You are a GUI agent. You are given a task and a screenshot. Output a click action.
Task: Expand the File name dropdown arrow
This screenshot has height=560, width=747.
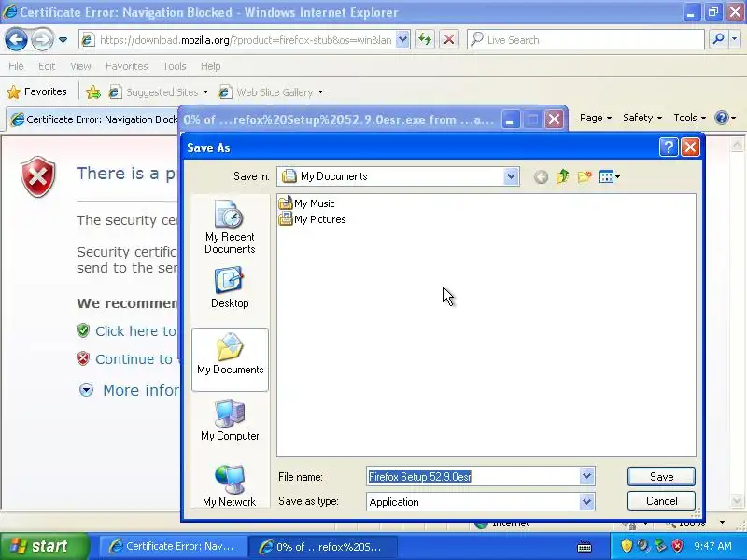click(587, 476)
